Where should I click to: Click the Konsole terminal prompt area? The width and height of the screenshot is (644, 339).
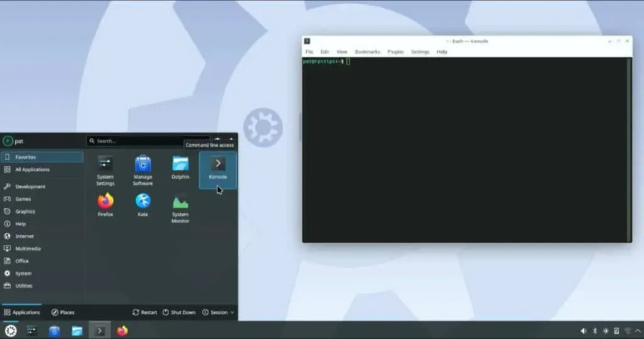pyautogui.click(x=326, y=62)
